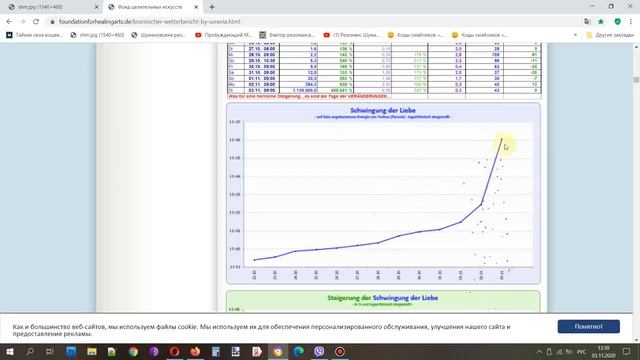Open the Другие закладки folder
The width and height of the screenshot is (640, 360).
pyautogui.click(x=610, y=35)
